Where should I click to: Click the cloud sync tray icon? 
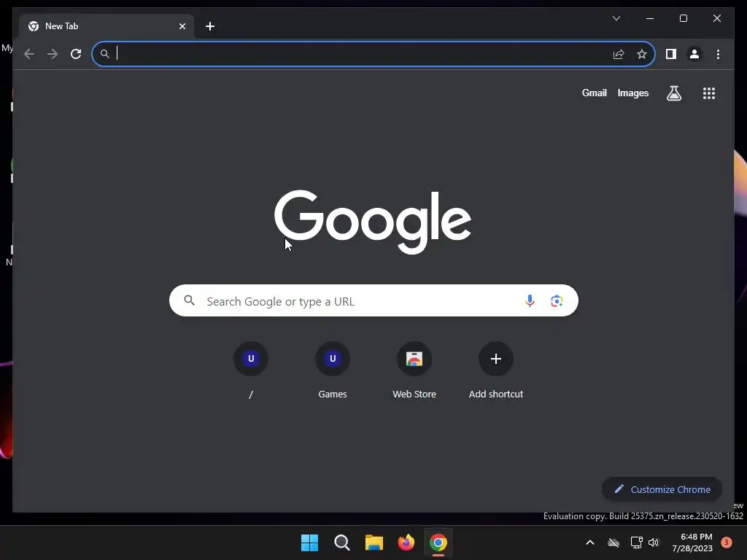pos(614,542)
